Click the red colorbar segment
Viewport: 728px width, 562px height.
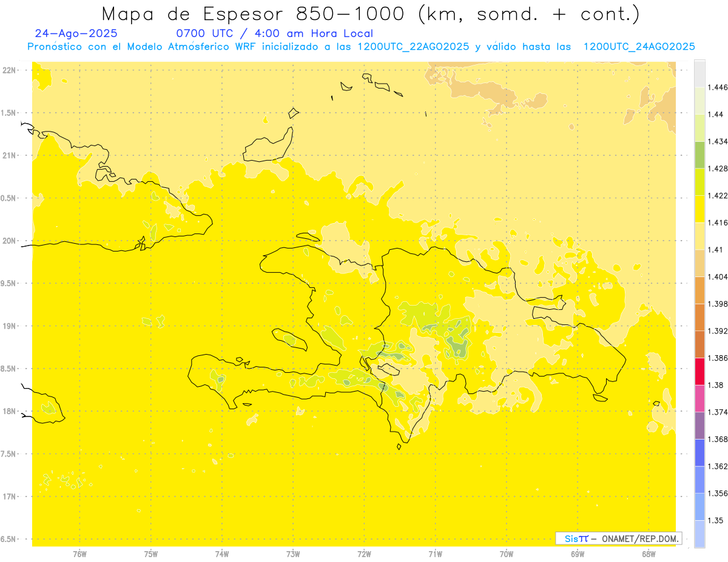699,371
